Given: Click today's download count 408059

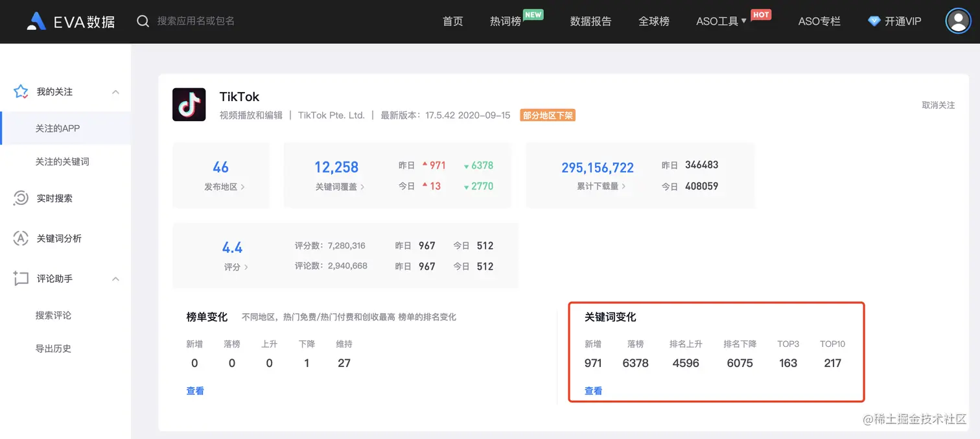Looking at the screenshot, I should click(701, 186).
